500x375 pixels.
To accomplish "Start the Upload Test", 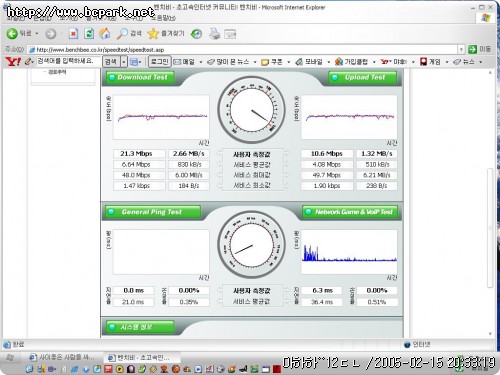I will [363, 77].
